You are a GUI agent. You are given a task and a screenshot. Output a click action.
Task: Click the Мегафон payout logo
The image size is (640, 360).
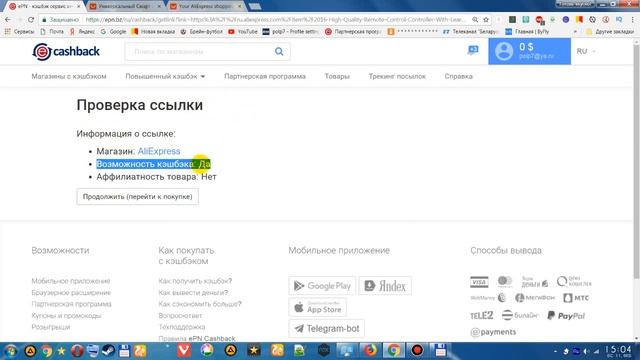(535, 298)
